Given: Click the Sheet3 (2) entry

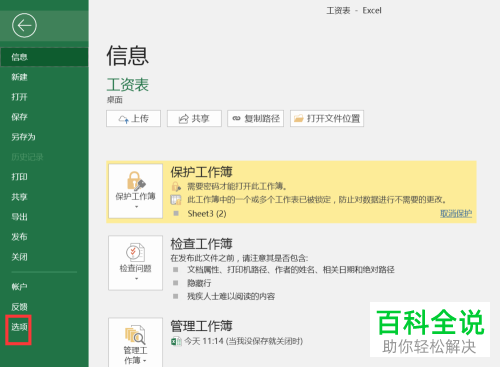Looking at the screenshot, I should [207, 214].
